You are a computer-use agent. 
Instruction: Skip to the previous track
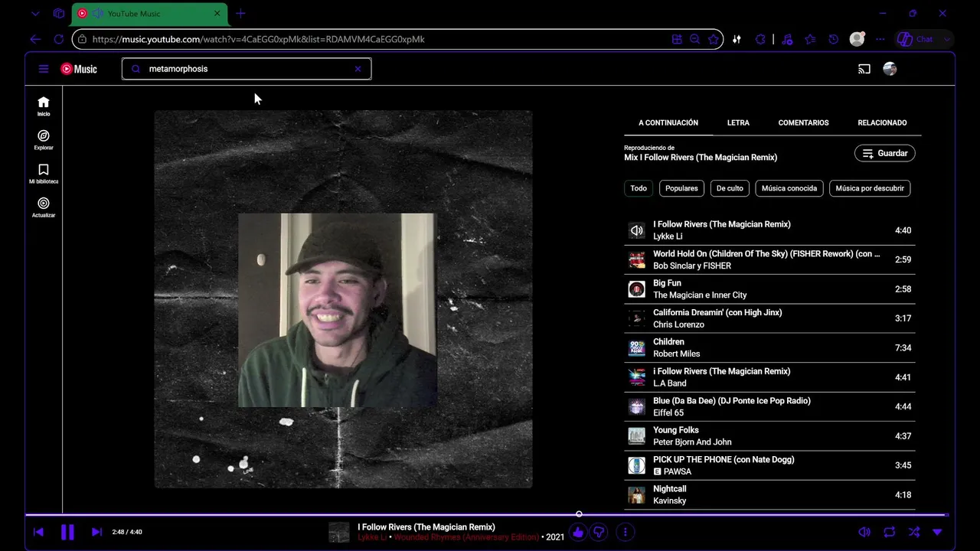(38, 532)
